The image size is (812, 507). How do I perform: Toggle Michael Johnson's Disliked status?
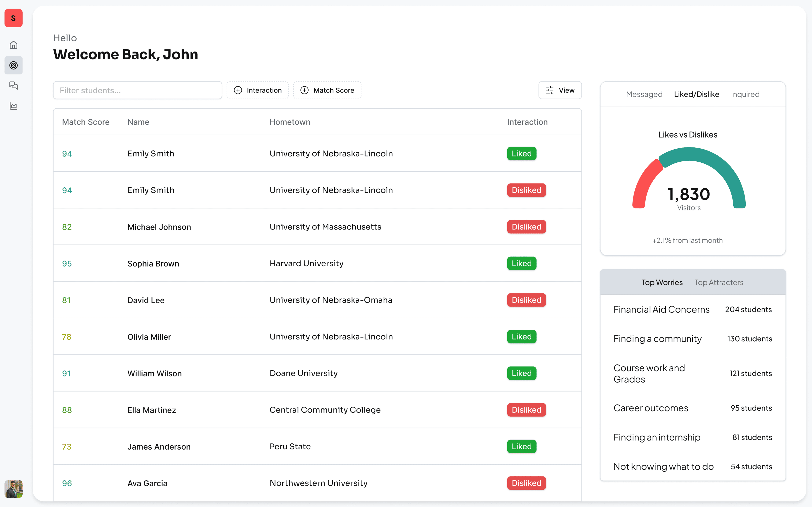(x=526, y=227)
